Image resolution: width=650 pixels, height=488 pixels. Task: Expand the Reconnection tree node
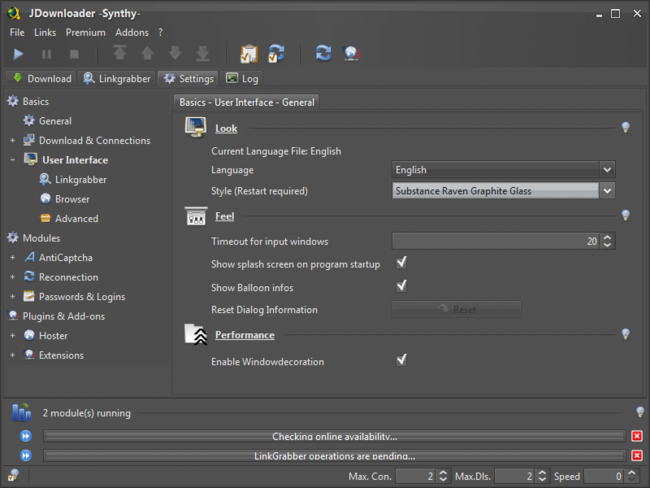12,277
